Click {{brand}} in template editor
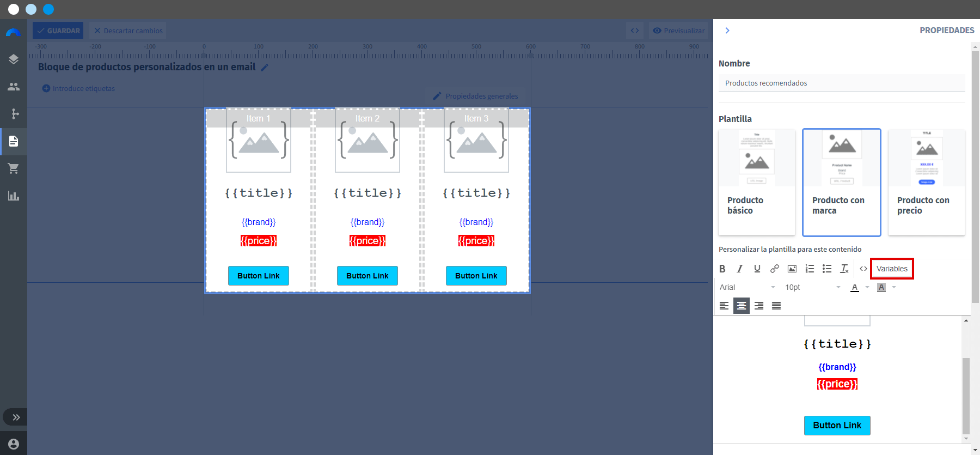The height and width of the screenshot is (455, 980). point(837,367)
